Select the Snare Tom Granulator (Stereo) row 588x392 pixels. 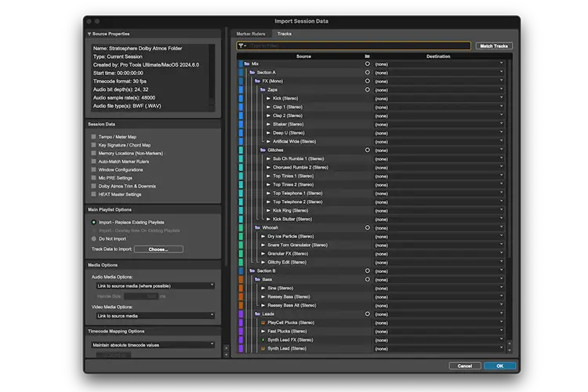pos(303,245)
